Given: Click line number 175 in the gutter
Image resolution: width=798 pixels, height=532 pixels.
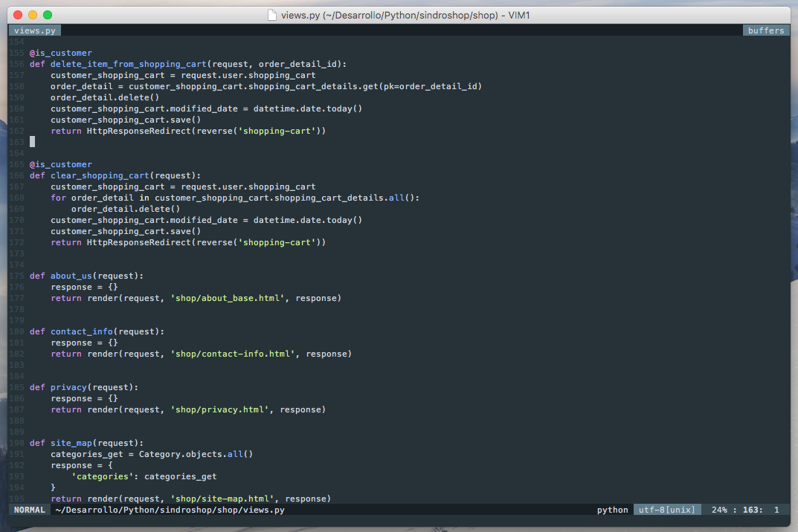Looking at the screenshot, I should coord(16,276).
